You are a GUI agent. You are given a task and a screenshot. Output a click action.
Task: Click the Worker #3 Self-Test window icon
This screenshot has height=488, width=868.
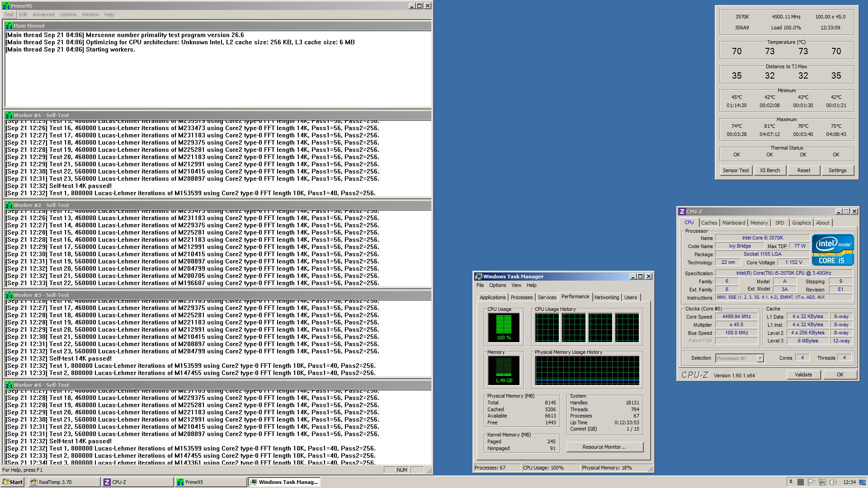tap(9, 295)
